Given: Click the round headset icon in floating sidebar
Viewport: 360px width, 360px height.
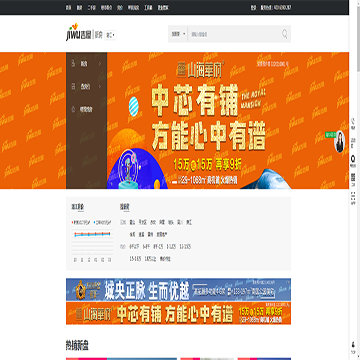Looking at the screenshot, I should pyautogui.click(x=353, y=158).
